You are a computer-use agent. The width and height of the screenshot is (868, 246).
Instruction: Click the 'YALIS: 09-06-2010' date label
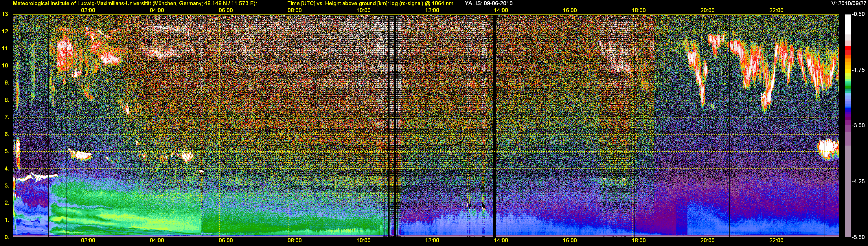[x=489, y=3]
